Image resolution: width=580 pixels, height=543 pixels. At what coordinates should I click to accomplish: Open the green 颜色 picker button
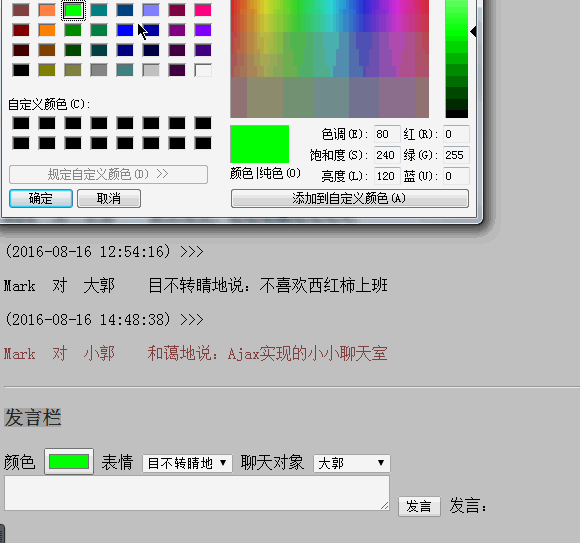(x=69, y=462)
